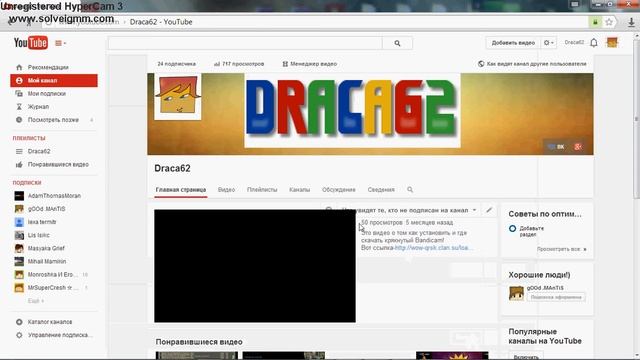Click the channel search magnifier icon

tap(410, 190)
